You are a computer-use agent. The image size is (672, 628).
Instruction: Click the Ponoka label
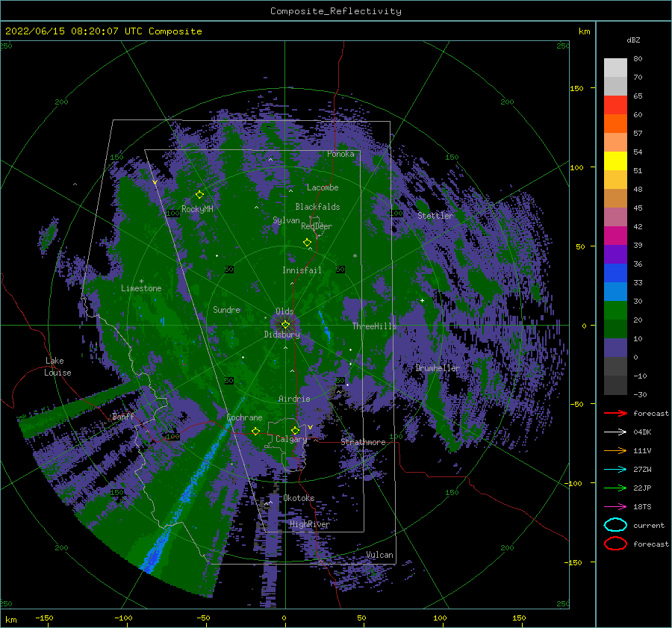(x=340, y=154)
